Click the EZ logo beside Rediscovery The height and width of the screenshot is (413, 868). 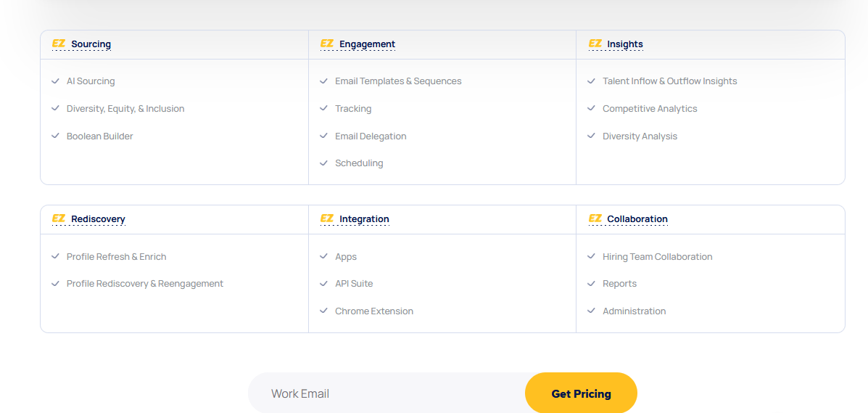point(59,218)
